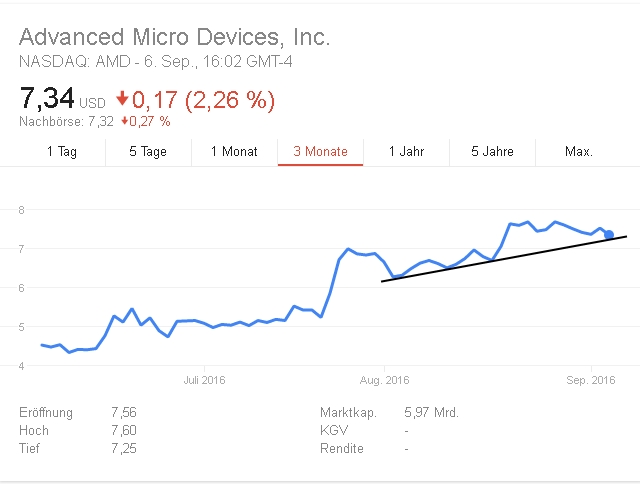640x484 pixels.
Task: Show the 1 Jahr chart range
Action: point(405,151)
